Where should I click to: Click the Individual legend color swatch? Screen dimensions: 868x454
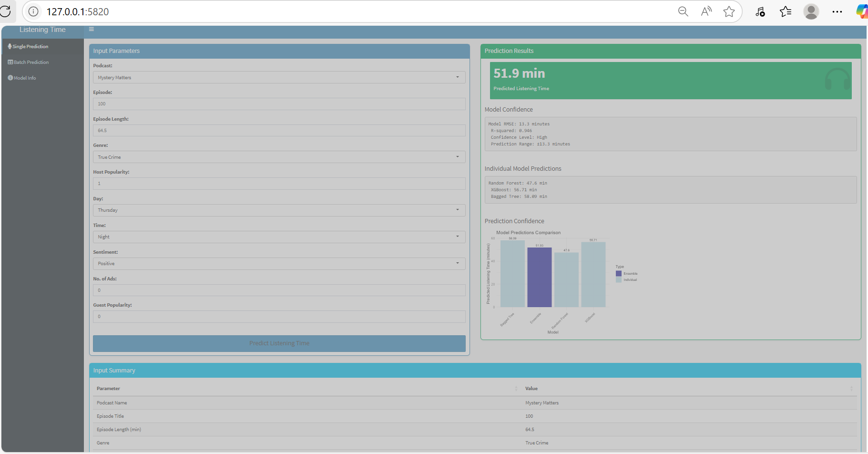pyautogui.click(x=619, y=280)
